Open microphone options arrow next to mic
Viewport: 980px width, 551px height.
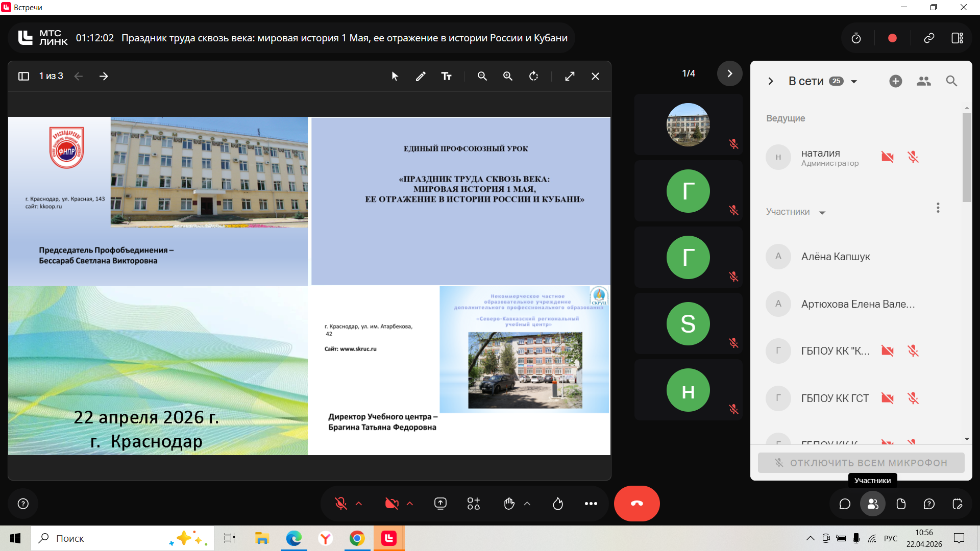[x=359, y=504]
